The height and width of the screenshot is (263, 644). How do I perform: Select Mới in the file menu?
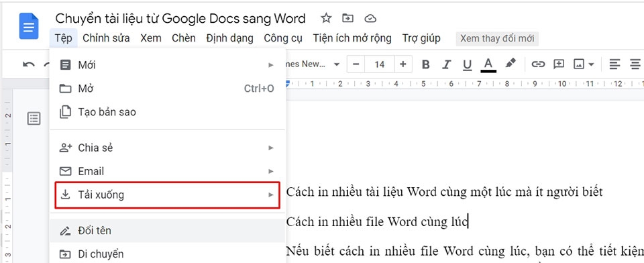tap(167, 65)
